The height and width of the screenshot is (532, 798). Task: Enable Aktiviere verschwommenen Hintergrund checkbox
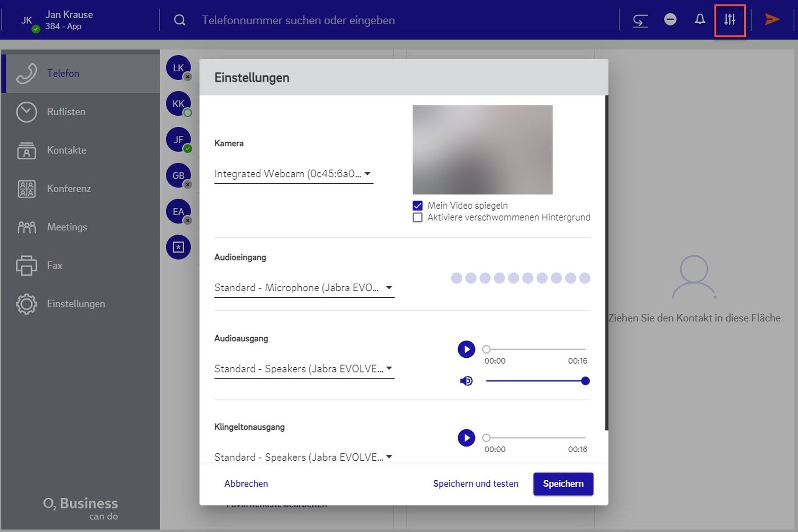(417, 217)
